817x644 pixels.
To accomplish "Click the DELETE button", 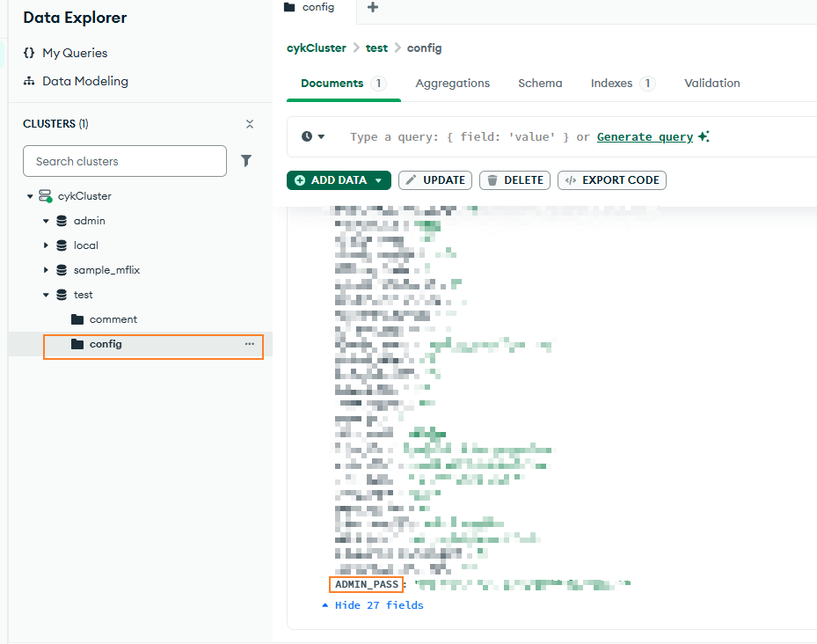I will [x=514, y=180].
